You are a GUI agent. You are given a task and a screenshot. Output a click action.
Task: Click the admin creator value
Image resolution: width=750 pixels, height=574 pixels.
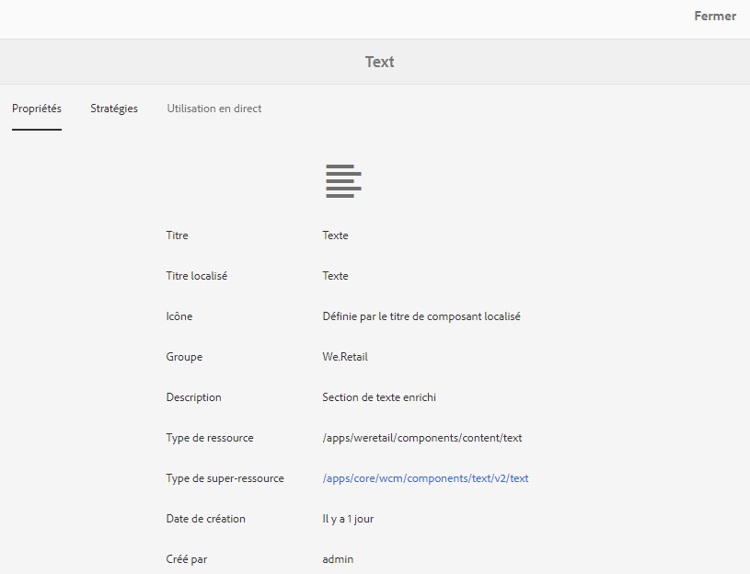tap(338, 559)
